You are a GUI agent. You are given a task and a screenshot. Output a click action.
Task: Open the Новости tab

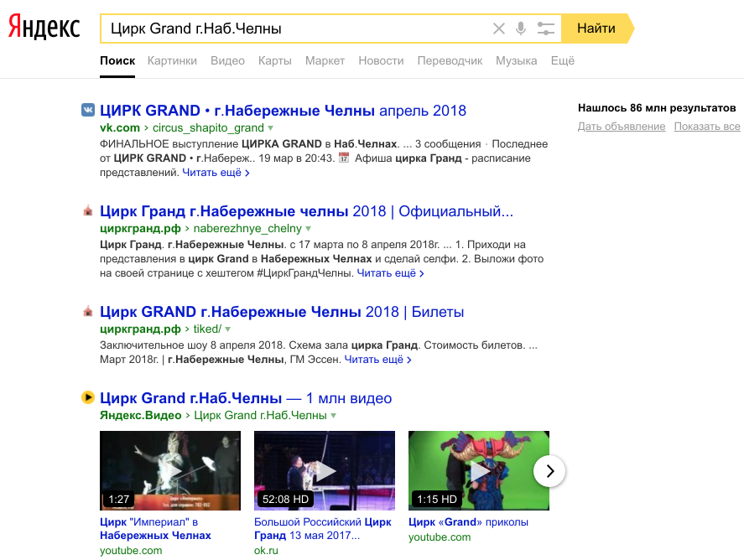[x=381, y=60]
